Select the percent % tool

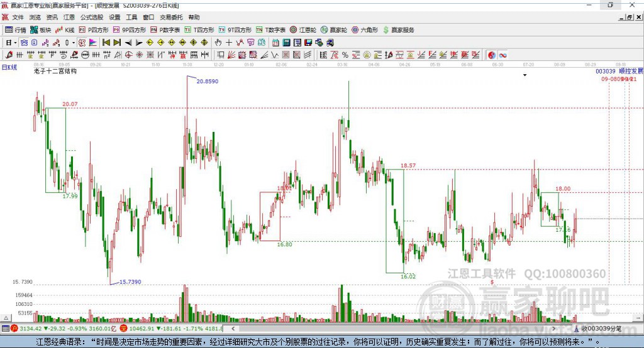[345, 55]
